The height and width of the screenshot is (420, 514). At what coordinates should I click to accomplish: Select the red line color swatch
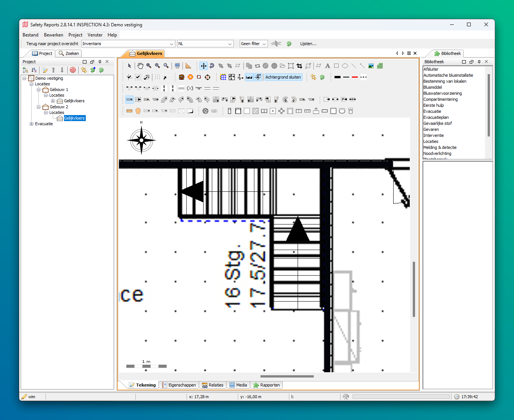click(x=355, y=77)
